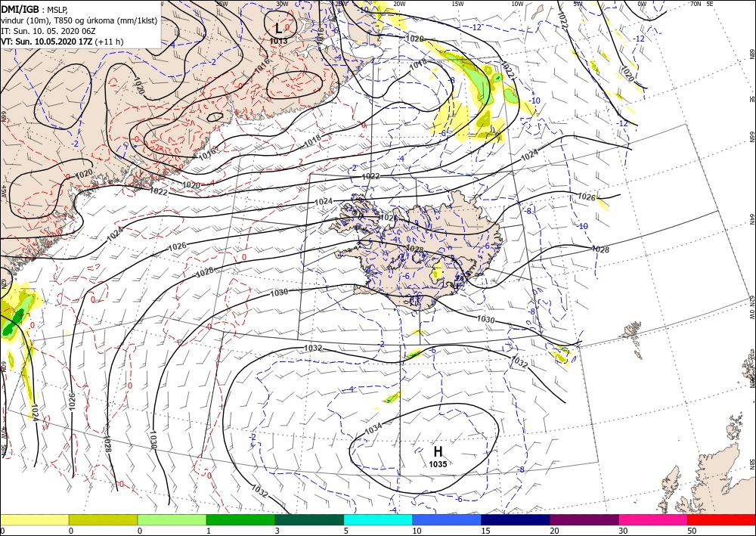Click the 1035 pressure value under H

438,464
